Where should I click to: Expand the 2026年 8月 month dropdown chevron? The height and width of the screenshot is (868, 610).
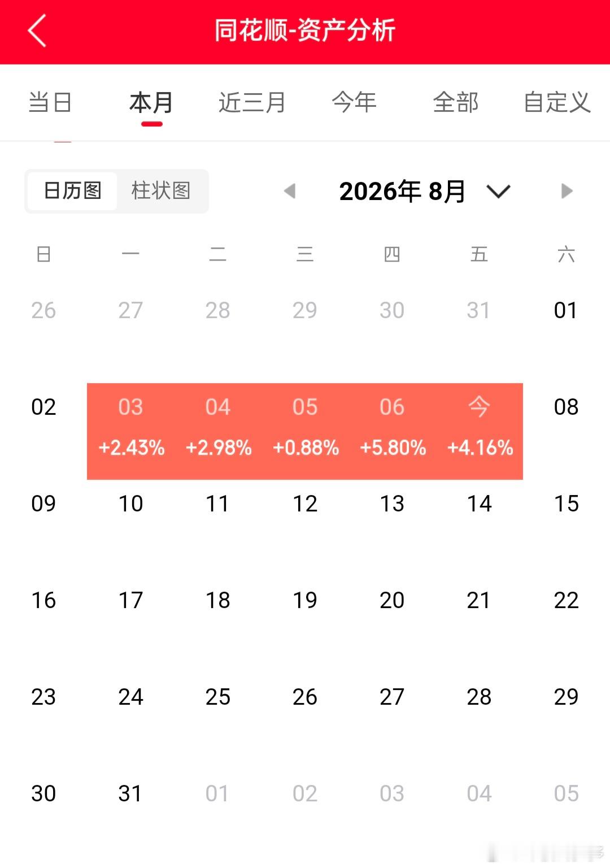pyautogui.click(x=498, y=192)
